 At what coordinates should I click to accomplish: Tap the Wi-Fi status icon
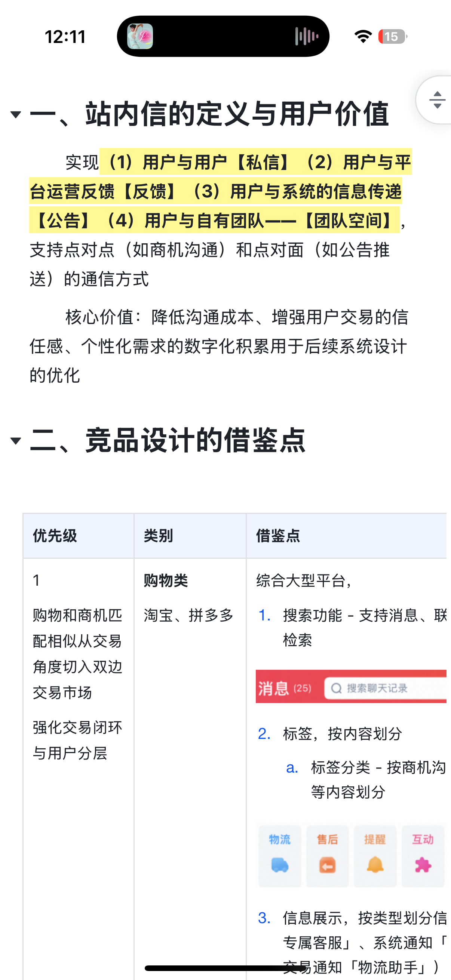tap(363, 37)
